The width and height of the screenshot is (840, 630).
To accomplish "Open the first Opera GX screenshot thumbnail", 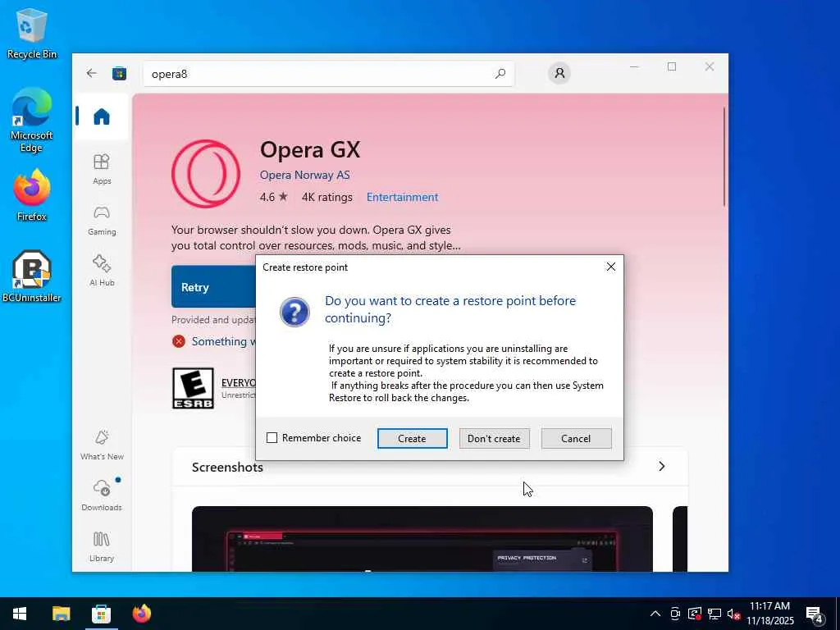I will pyautogui.click(x=422, y=539).
